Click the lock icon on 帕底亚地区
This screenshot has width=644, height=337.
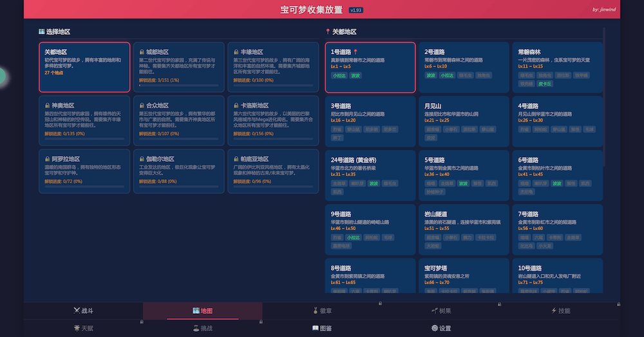tap(236, 159)
